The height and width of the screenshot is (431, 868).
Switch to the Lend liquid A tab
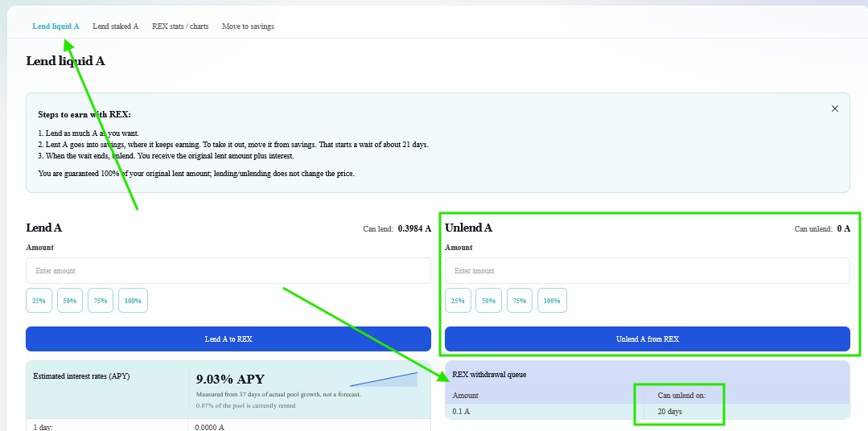click(x=56, y=27)
